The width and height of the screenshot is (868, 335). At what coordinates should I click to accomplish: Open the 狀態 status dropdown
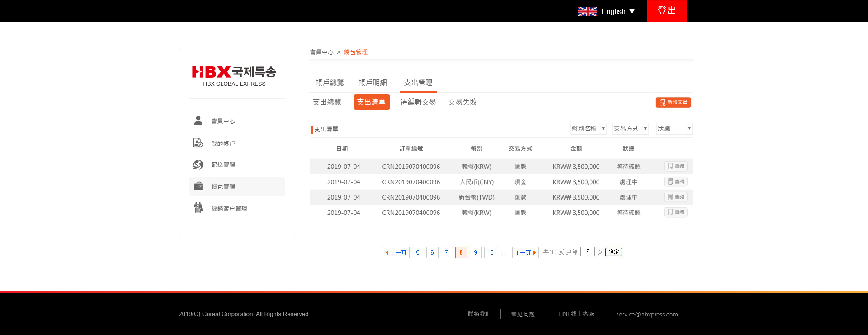674,129
